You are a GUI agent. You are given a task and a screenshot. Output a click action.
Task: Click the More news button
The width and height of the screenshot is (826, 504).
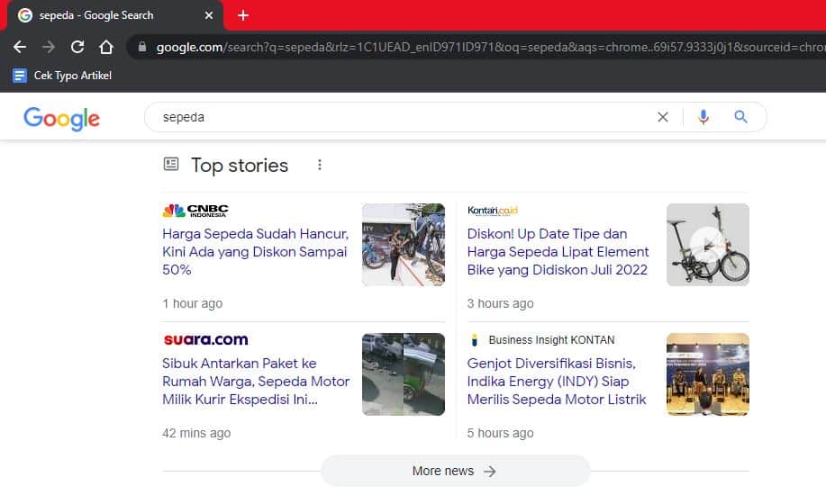456,471
